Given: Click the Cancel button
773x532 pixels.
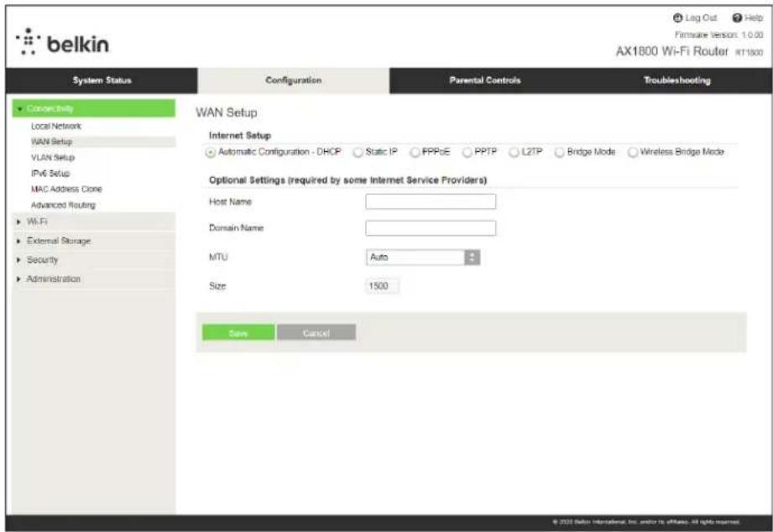Looking at the screenshot, I should pyautogui.click(x=316, y=333).
